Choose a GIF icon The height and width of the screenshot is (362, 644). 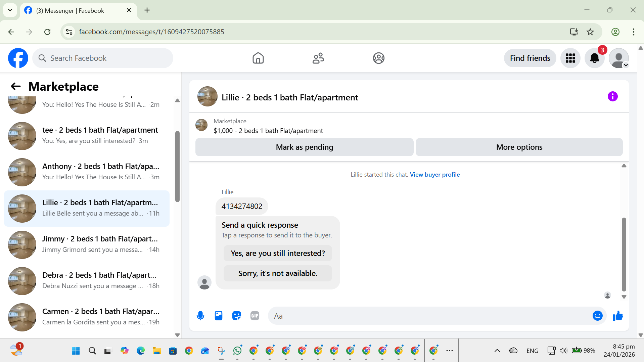point(255,316)
